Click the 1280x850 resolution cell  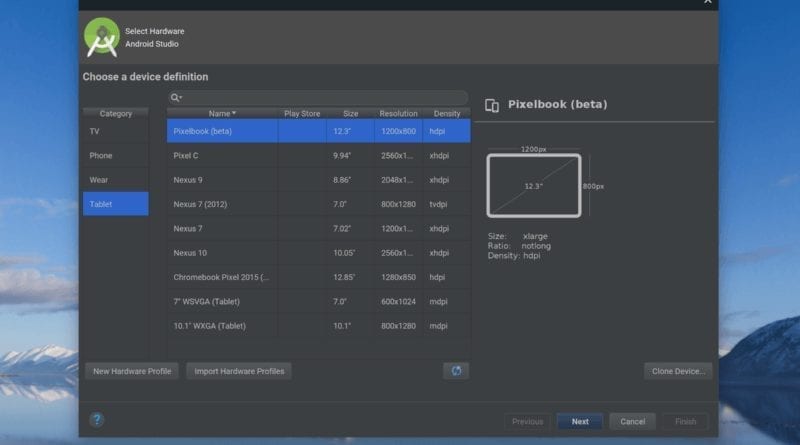(x=398, y=277)
